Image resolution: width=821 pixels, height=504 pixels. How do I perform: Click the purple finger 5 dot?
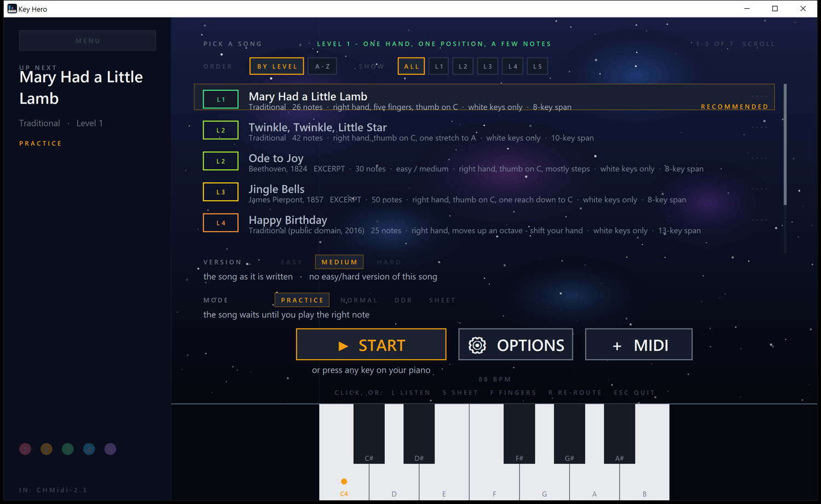tap(111, 449)
